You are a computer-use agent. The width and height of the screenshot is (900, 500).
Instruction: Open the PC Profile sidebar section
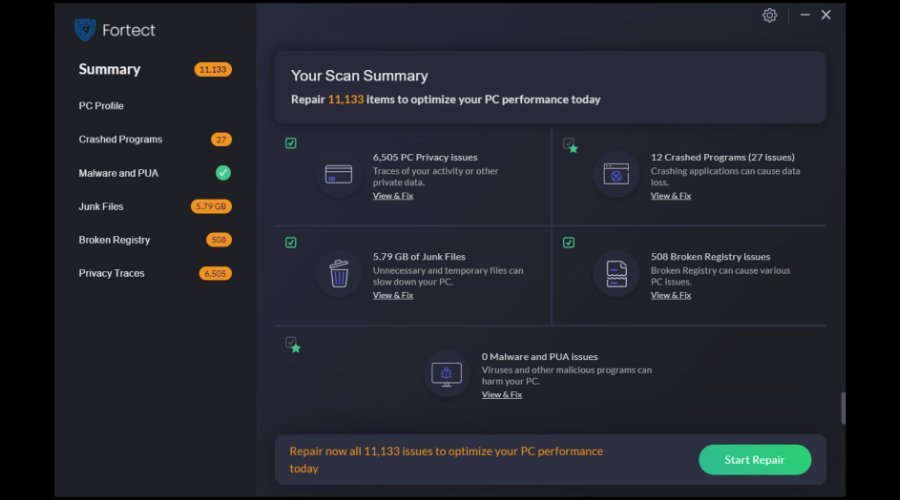[x=102, y=106]
